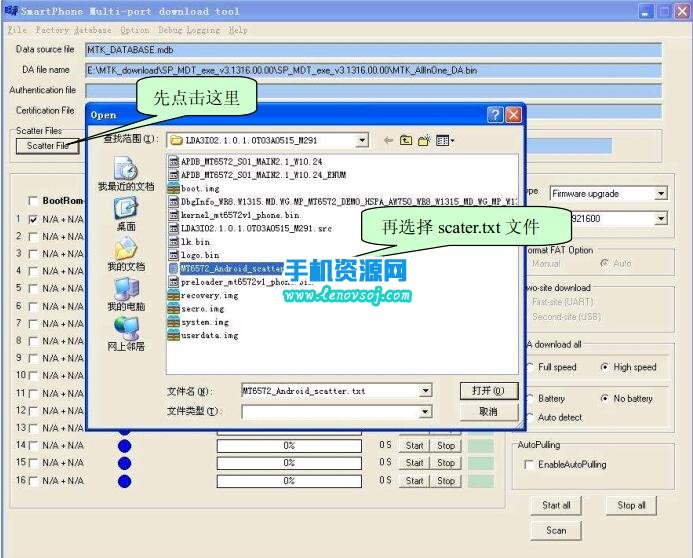The height and width of the screenshot is (558, 693).
Task: Click the Start all button
Action: 556,505
